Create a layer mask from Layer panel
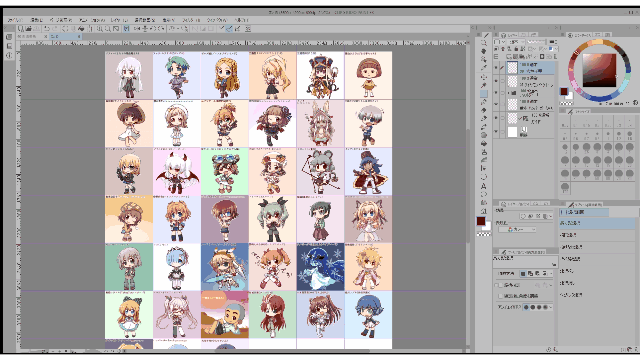 pyautogui.click(x=542, y=56)
